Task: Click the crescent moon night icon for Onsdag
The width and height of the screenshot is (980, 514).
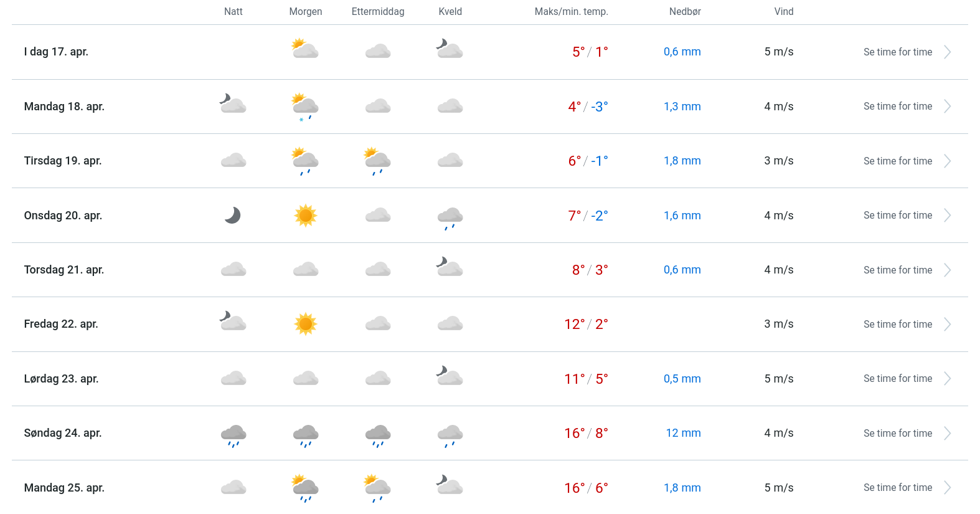Action: pyautogui.click(x=233, y=216)
